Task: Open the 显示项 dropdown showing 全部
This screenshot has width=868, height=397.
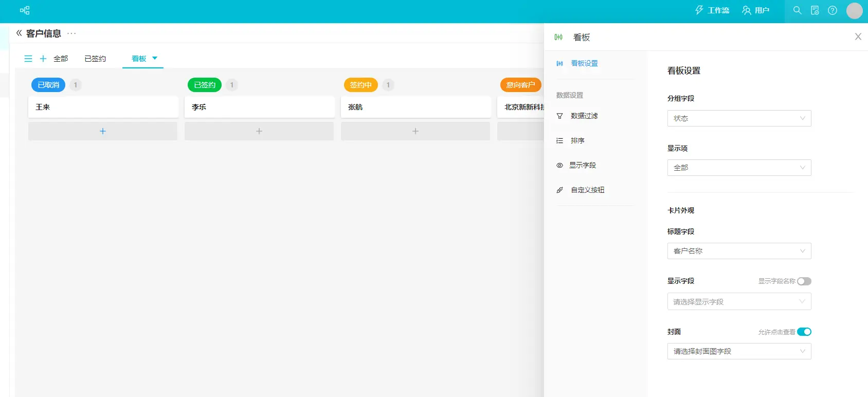Action: pyautogui.click(x=739, y=168)
